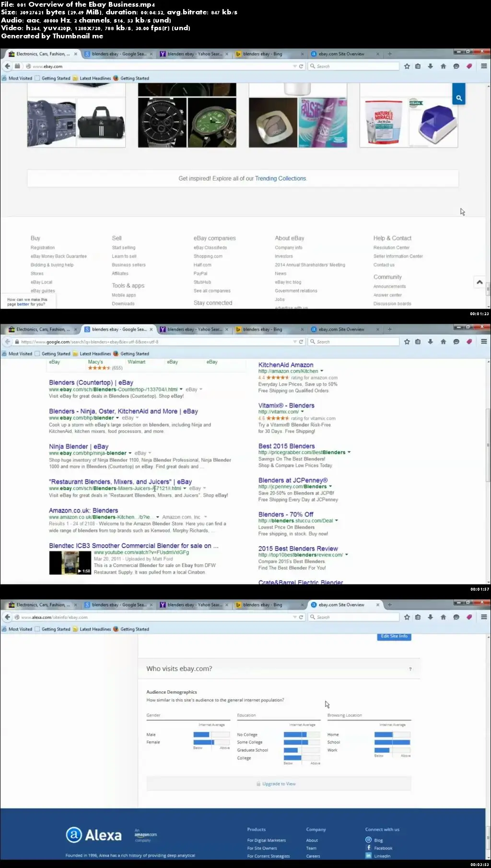Expand the arrow next to the amazon.com/Kitchen ad URL
Image resolution: width=491 pixels, height=868 pixels.
point(321,371)
